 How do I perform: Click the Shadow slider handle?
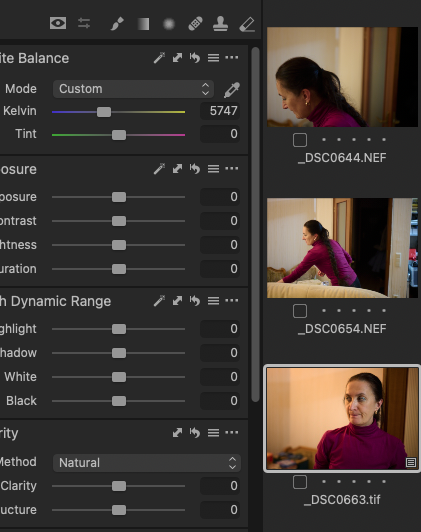[x=119, y=353]
